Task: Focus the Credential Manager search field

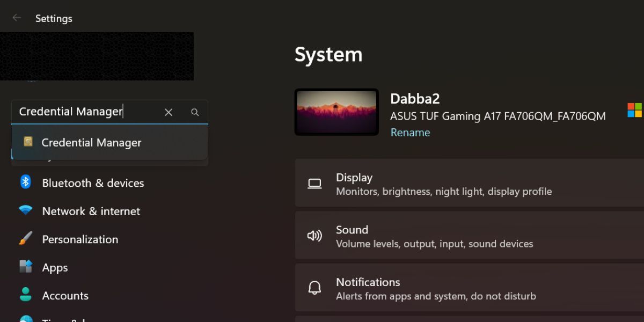Action: coord(86,112)
